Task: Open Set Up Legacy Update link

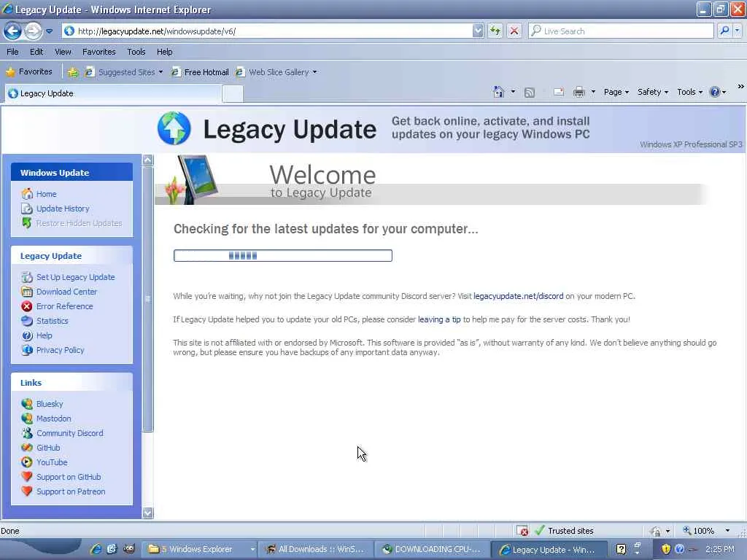Action: coord(75,277)
